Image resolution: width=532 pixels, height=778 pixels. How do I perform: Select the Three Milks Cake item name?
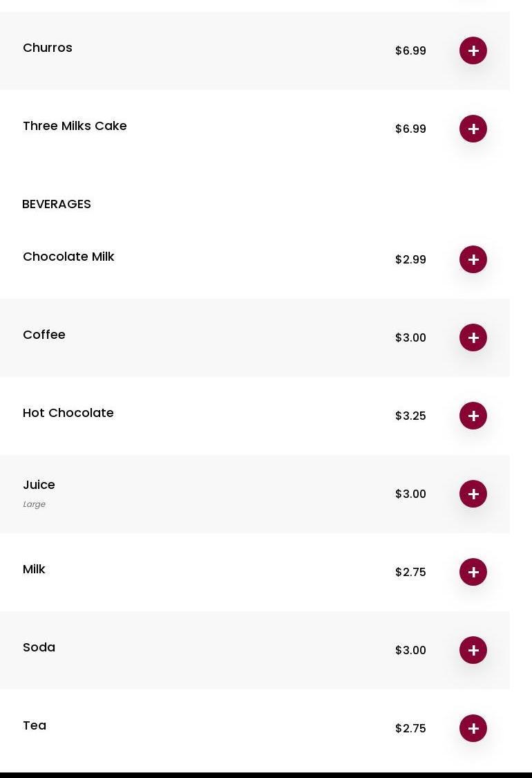pos(75,126)
